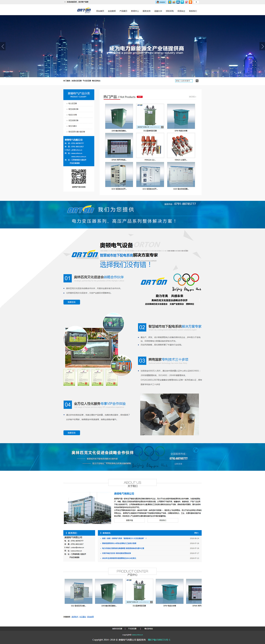The image size is (265, 644).
Task: Click the ORTON logo in header
Action: [x=84, y=11]
